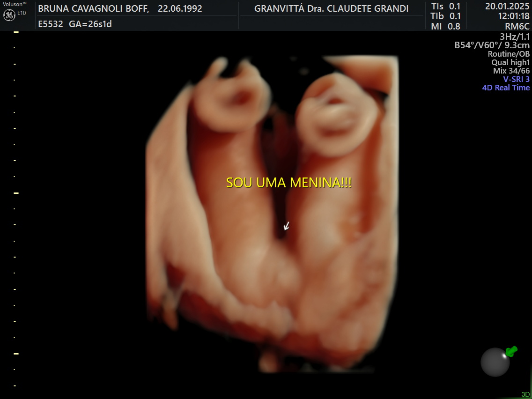Select the 4D Real Time mode label
532x399 pixels.
(506, 88)
